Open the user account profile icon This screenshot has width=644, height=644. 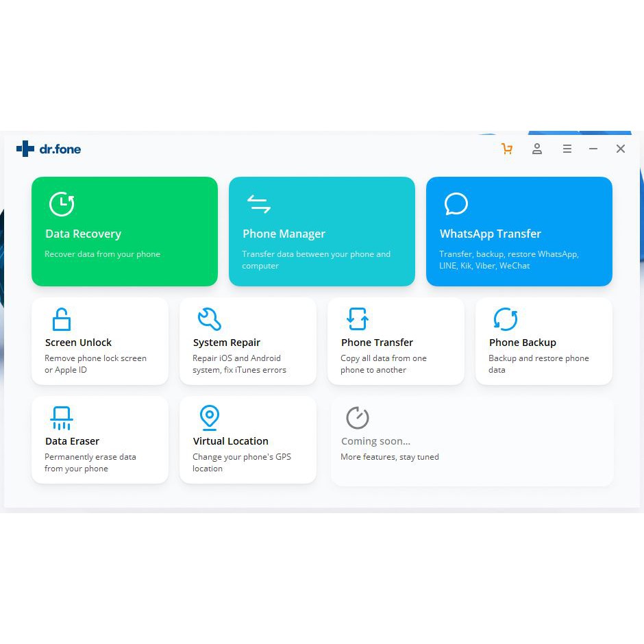click(537, 149)
